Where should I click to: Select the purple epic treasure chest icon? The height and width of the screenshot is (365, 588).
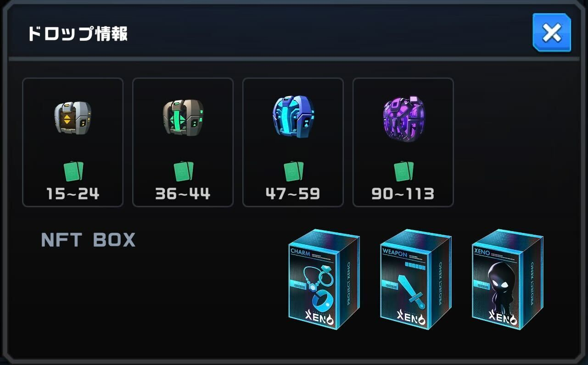click(x=403, y=119)
